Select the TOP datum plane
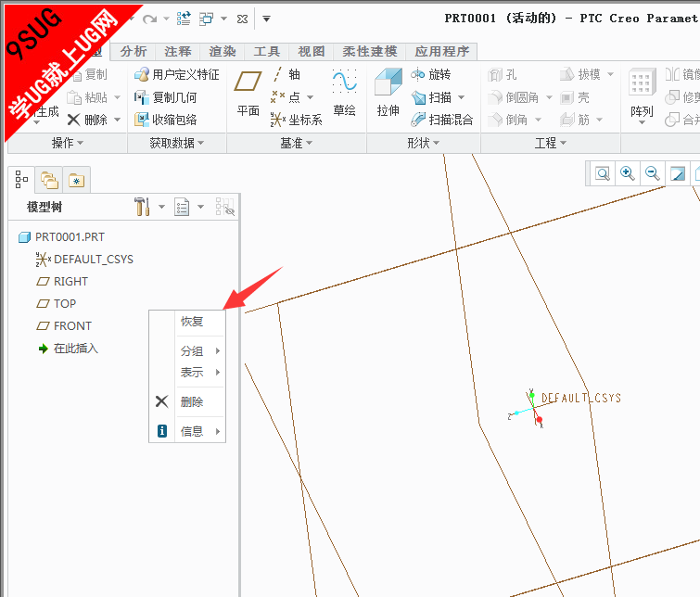Screen dimensions: 700x597 pos(57,304)
